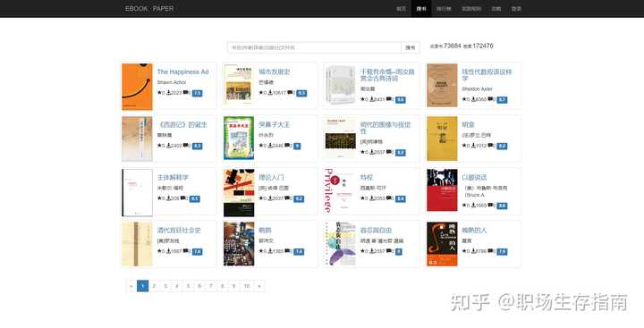
Task: Go to page 2 in pagination
Action: [154, 286]
